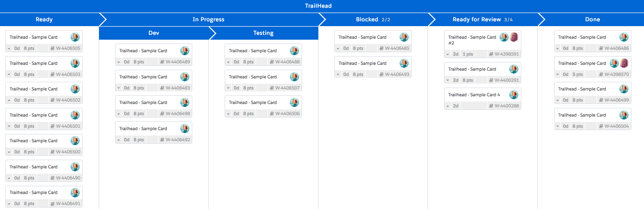Expand dropdown arrow on Dev card W-4406489
644x209 pixels.
click(119, 62)
